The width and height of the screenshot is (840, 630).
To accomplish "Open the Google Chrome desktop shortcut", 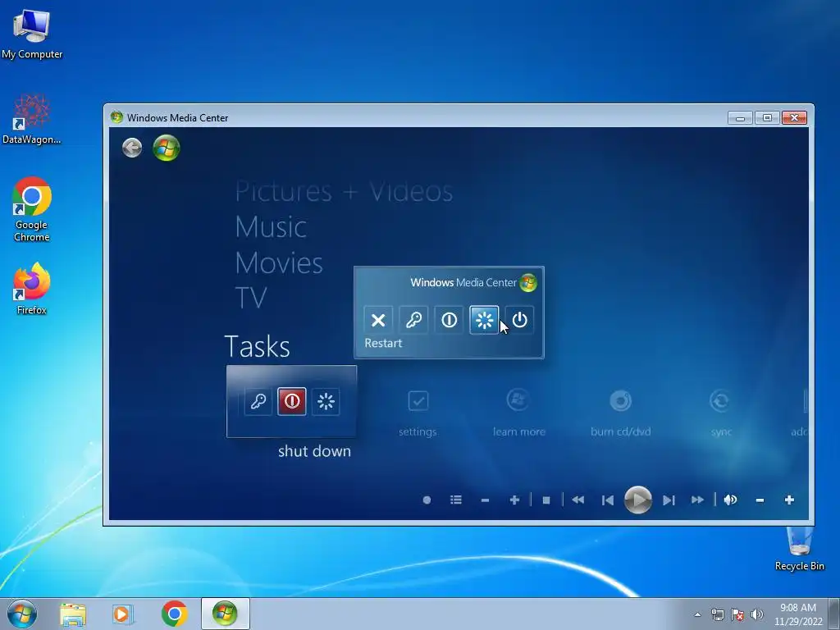I will pos(32,209).
